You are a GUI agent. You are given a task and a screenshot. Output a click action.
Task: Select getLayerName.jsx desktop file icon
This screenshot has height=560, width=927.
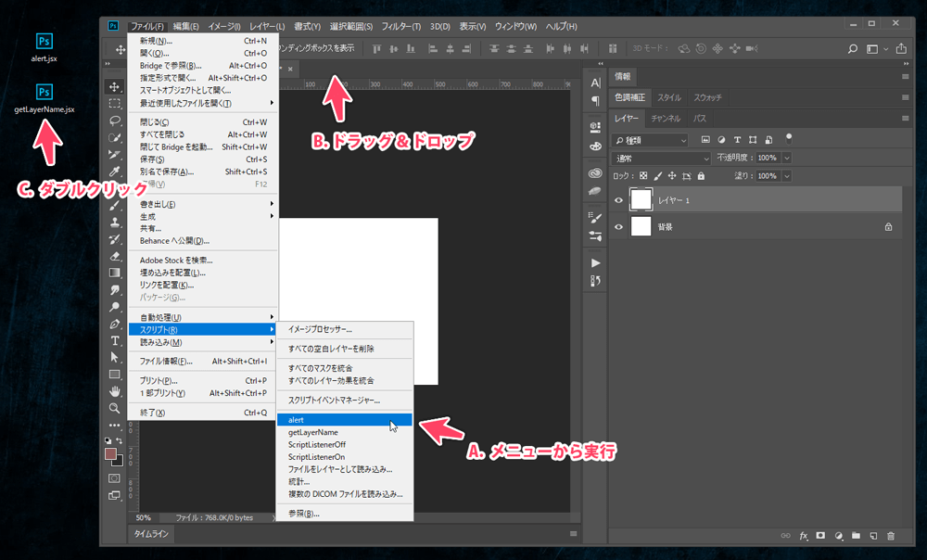(44, 98)
